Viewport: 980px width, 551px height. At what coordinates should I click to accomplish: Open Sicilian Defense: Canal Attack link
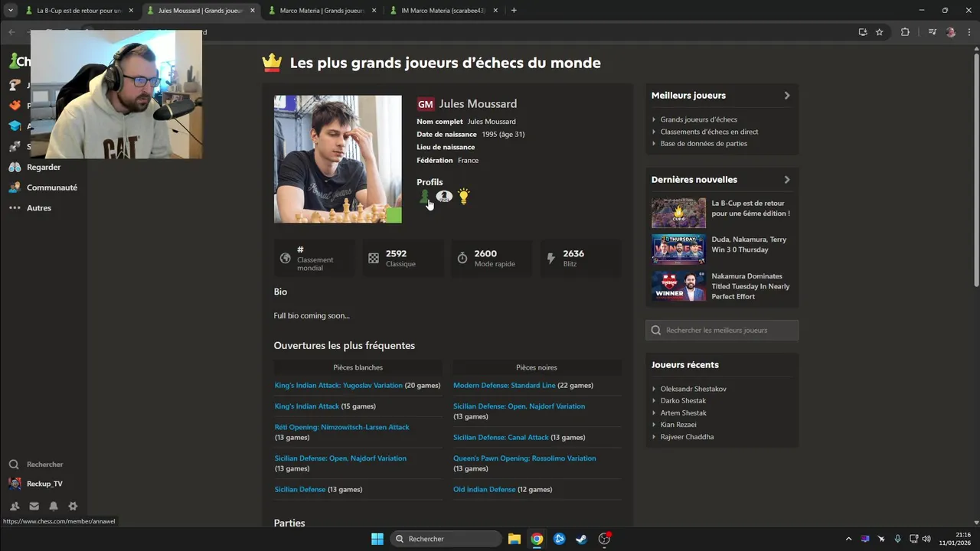click(x=501, y=438)
